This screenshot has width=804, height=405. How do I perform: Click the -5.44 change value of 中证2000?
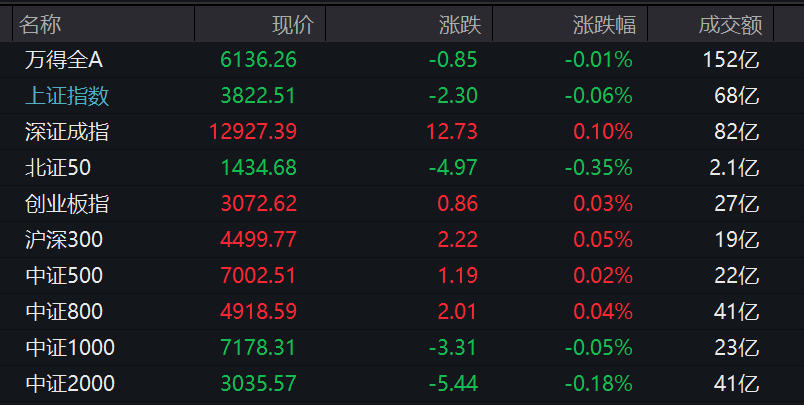[x=453, y=384]
